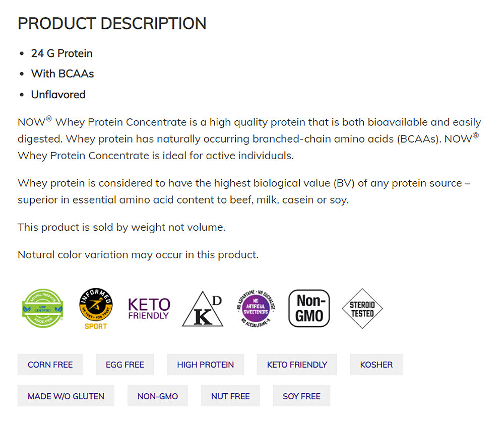Click the Informed Sport certification badge
This screenshot has width=504, height=425.
(96, 308)
